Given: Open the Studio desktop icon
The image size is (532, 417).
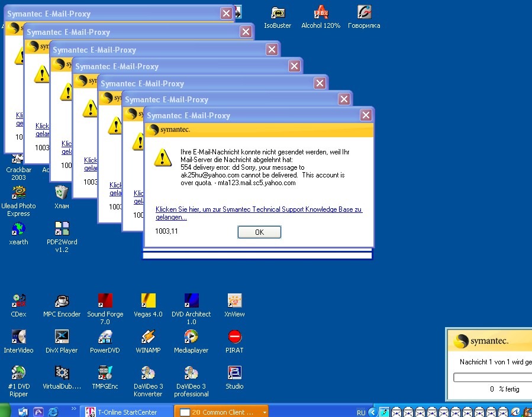Looking at the screenshot, I should [x=234, y=378].
